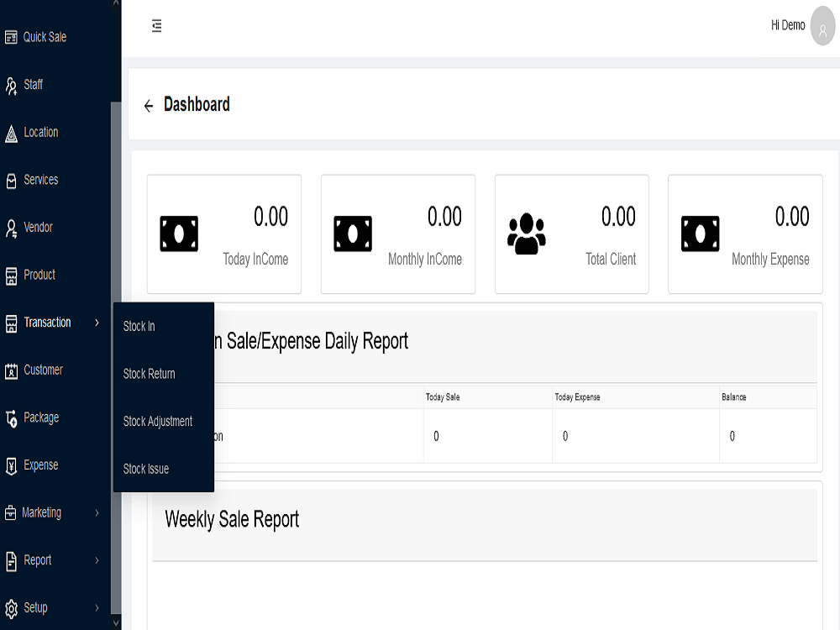
Task: Click the Transaction store icon
Action: 11,323
